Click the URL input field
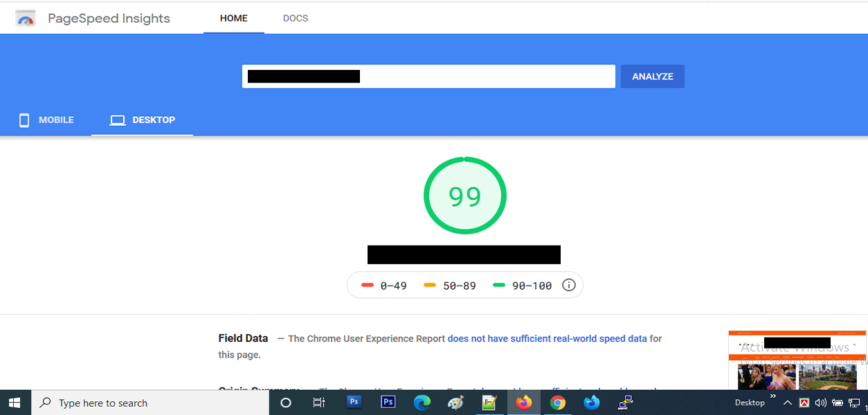 pyautogui.click(x=428, y=76)
